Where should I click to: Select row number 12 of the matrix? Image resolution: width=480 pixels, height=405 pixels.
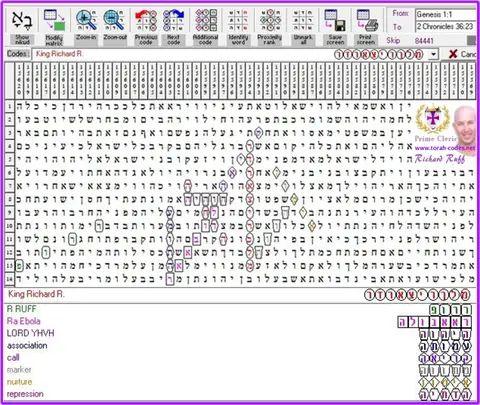10,253
